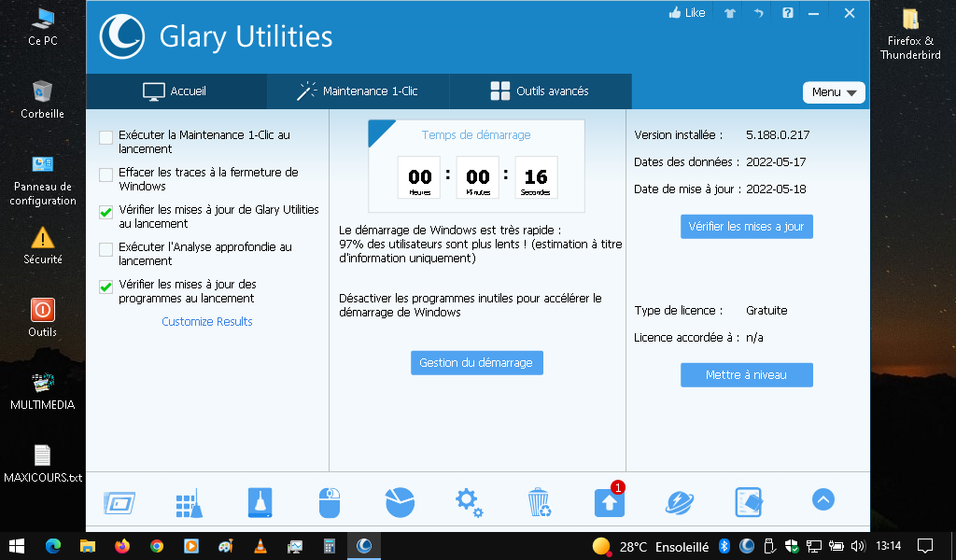Open the Disk Cleaner drive-and-brush icon
The width and height of the screenshot is (956, 560).
[260, 503]
